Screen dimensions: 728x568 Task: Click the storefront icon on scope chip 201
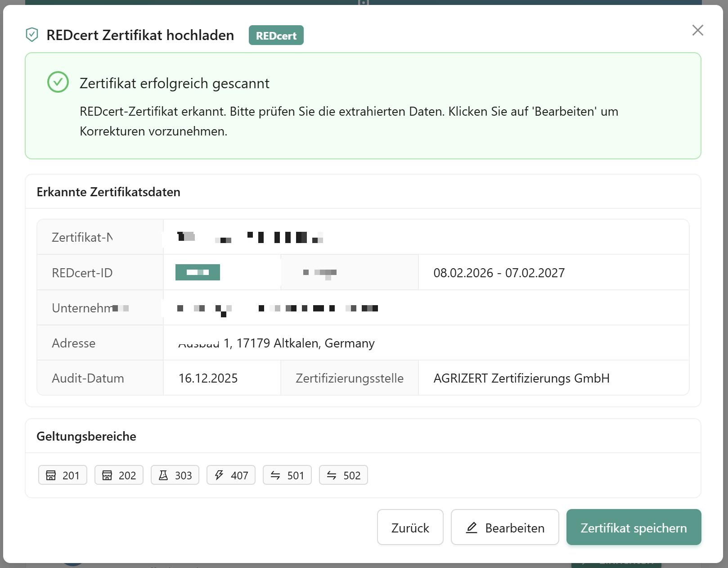click(51, 475)
